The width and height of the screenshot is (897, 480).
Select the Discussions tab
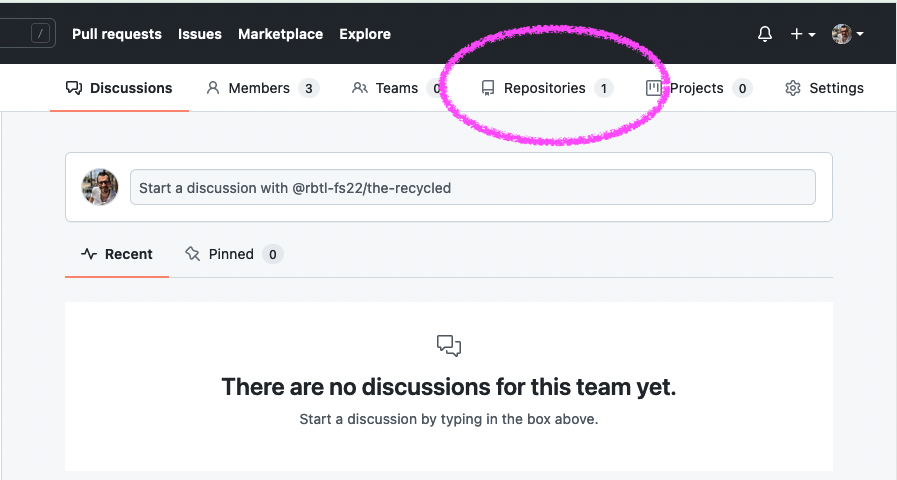point(119,88)
